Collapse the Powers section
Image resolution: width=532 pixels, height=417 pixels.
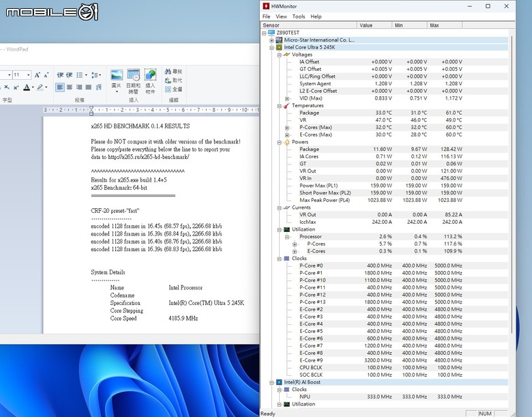click(279, 142)
